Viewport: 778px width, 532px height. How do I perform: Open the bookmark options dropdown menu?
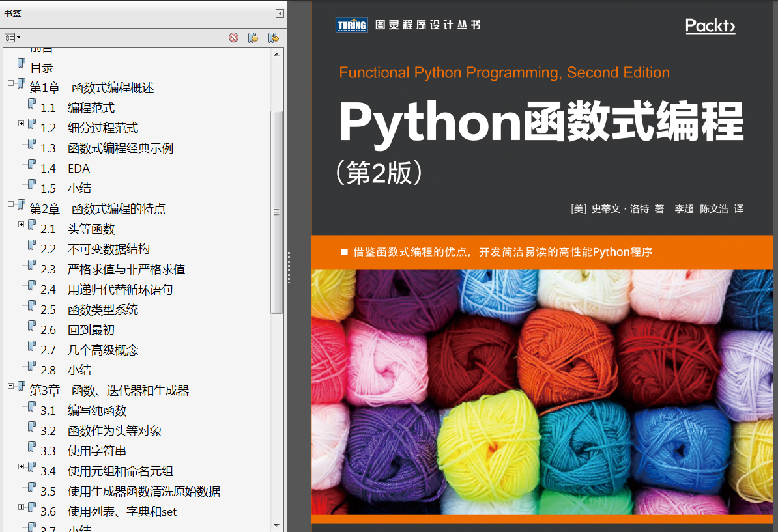12,38
